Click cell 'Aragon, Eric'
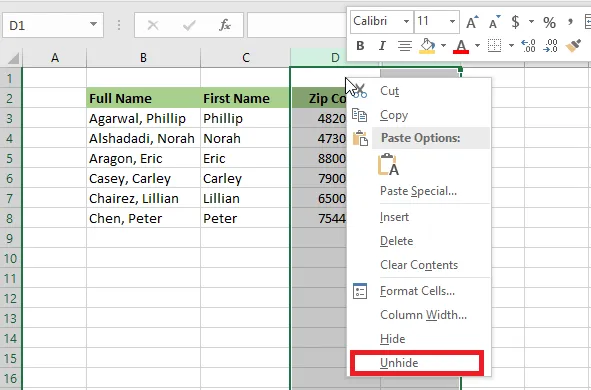The width and height of the screenshot is (591, 390). [144, 158]
